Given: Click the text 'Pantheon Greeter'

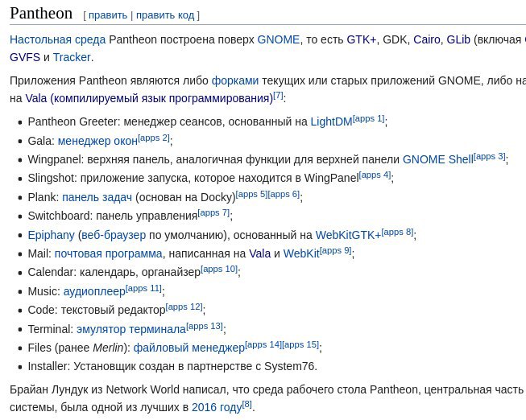Looking at the screenshot, I should (72, 121).
